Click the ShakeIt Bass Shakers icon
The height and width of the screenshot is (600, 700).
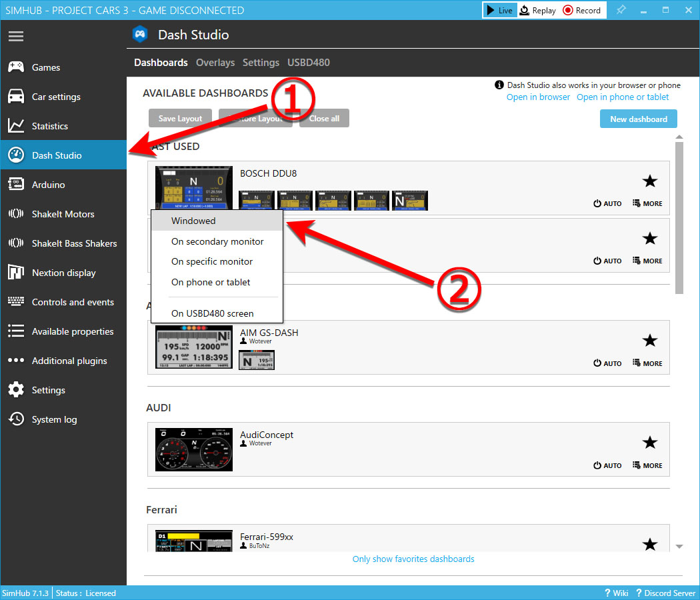16,243
